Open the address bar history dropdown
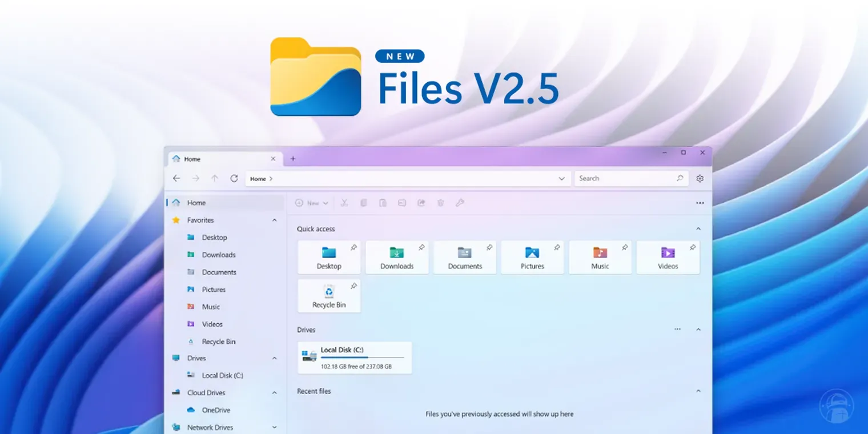This screenshot has width=868, height=434. 561,179
